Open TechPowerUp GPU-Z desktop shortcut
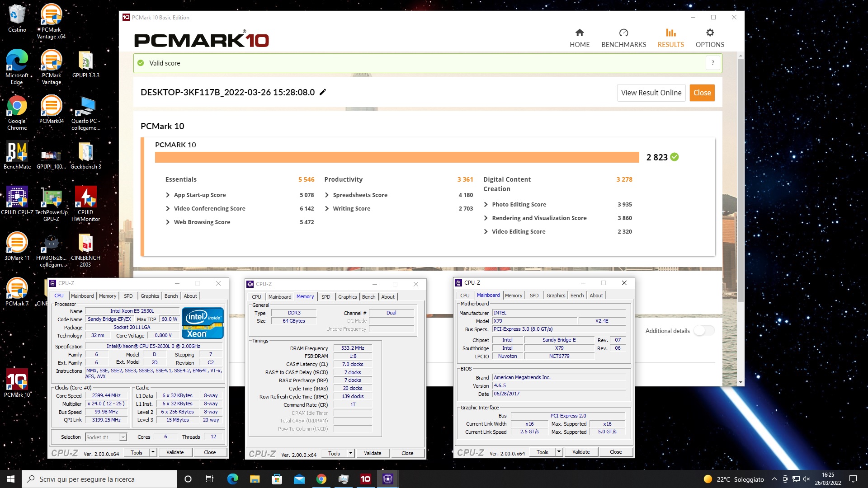 (x=51, y=204)
